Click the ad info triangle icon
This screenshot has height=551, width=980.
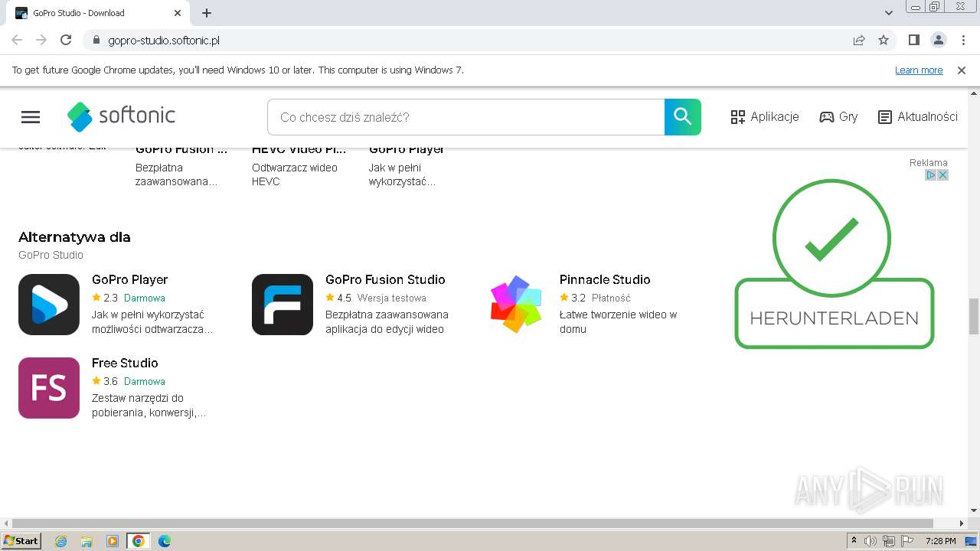tap(931, 175)
